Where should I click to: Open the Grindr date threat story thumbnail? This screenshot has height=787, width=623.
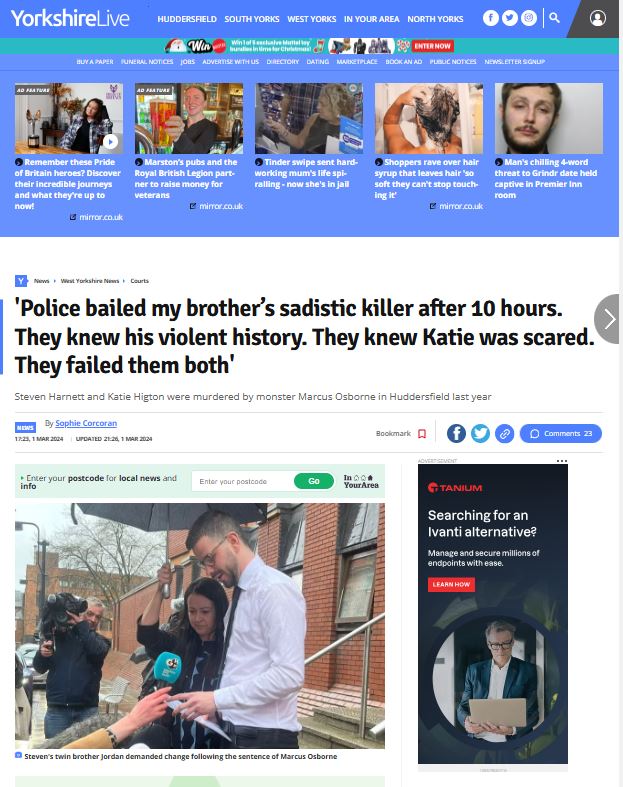click(x=549, y=118)
